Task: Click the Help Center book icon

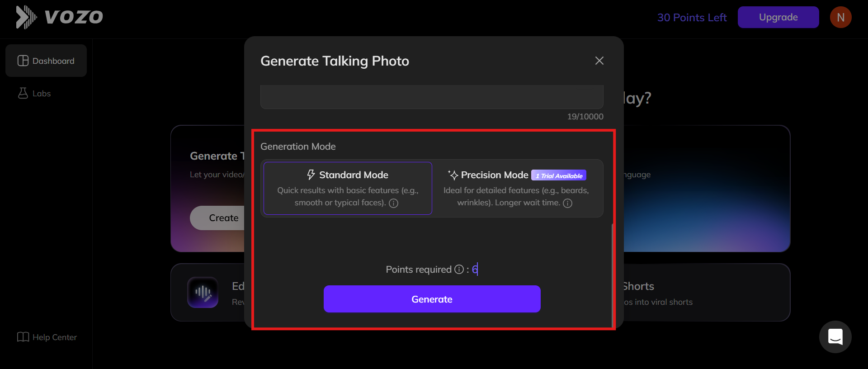Action: [23, 337]
